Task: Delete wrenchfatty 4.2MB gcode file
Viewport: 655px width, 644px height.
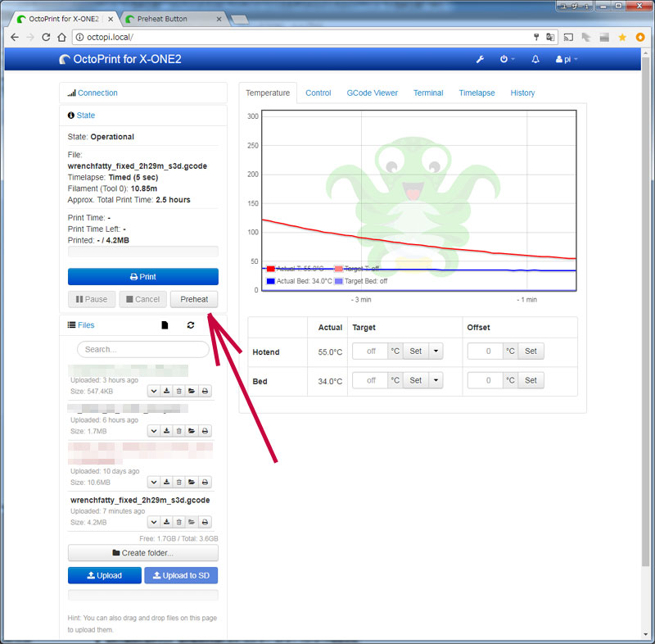Action: 178,522
